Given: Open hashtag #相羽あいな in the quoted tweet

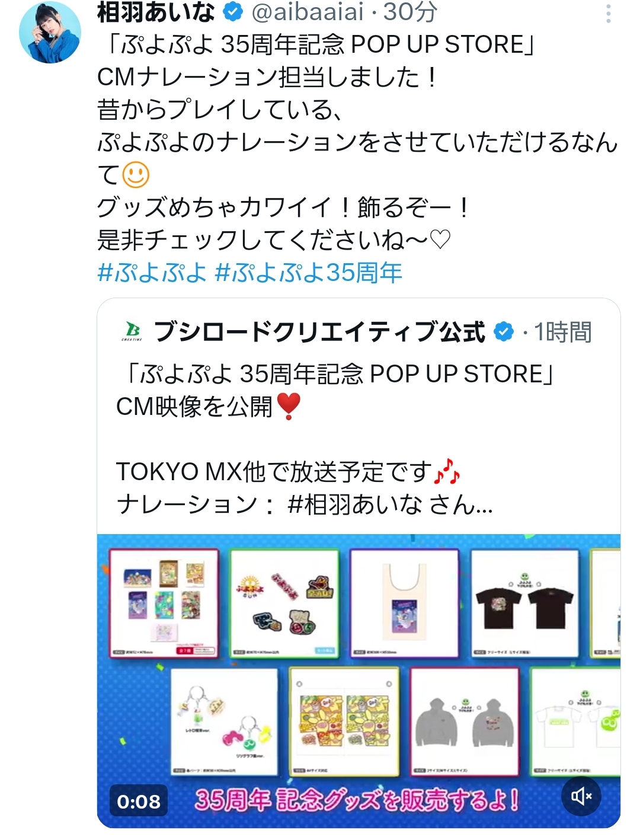Looking at the screenshot, I should (355, 504).
